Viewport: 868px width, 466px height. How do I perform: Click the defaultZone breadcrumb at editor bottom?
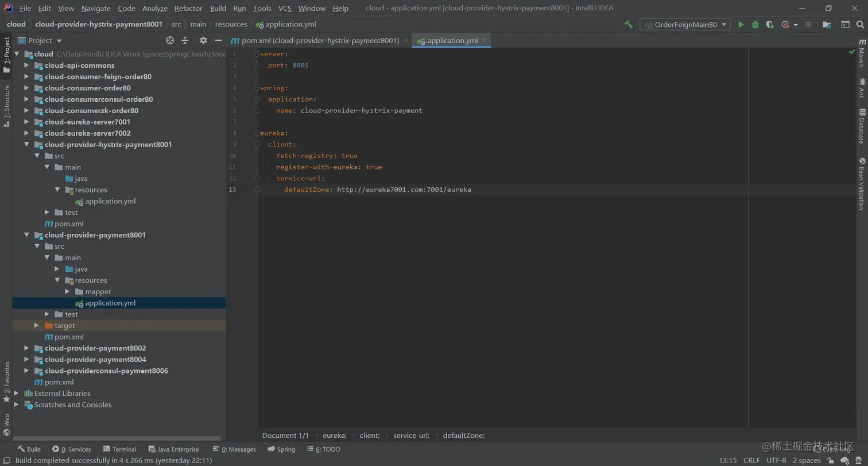click(x=464, y=436)
